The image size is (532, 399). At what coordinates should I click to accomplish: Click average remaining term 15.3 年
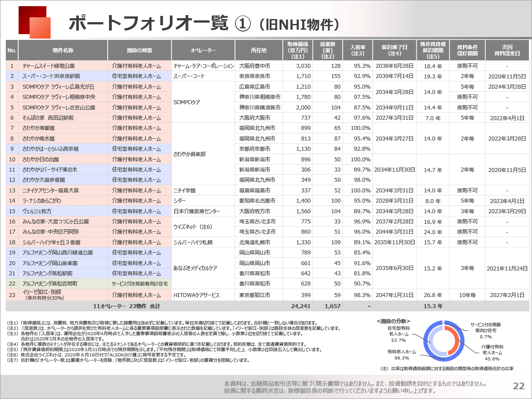tap(433, 306)
